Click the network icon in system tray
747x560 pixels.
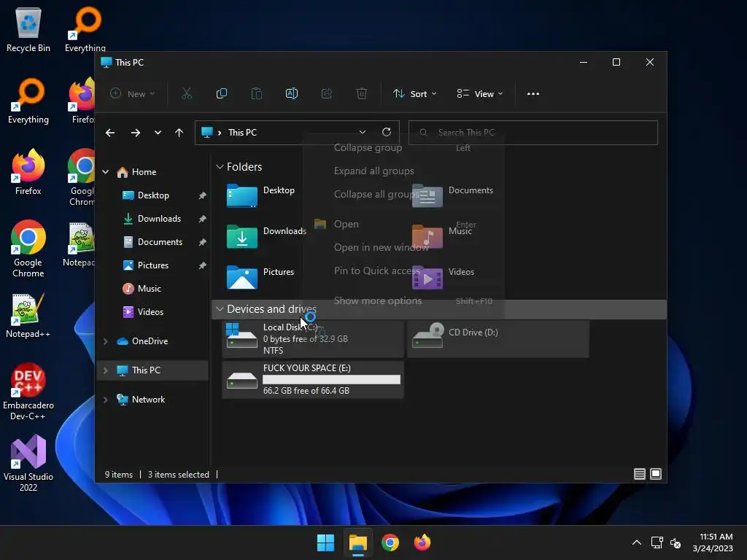657,542
